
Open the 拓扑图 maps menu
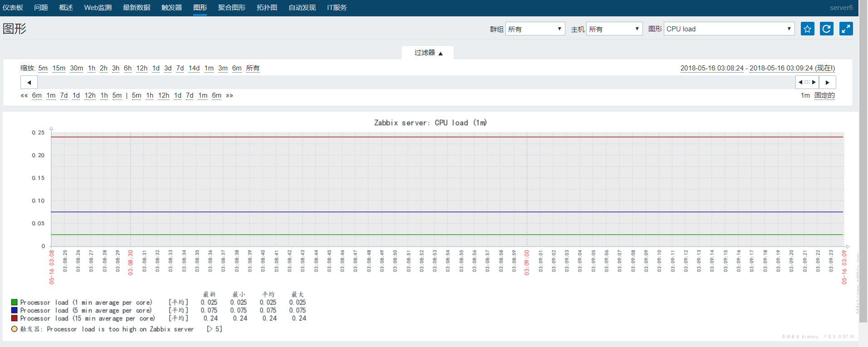[x=267, y=8]
